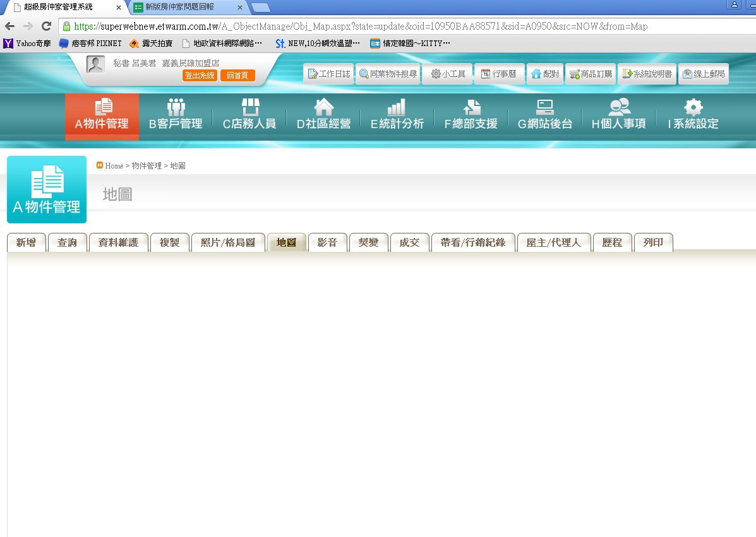Switch to 歷程 tab
This screenshot has height=537, width=756.
pos(613,242)
